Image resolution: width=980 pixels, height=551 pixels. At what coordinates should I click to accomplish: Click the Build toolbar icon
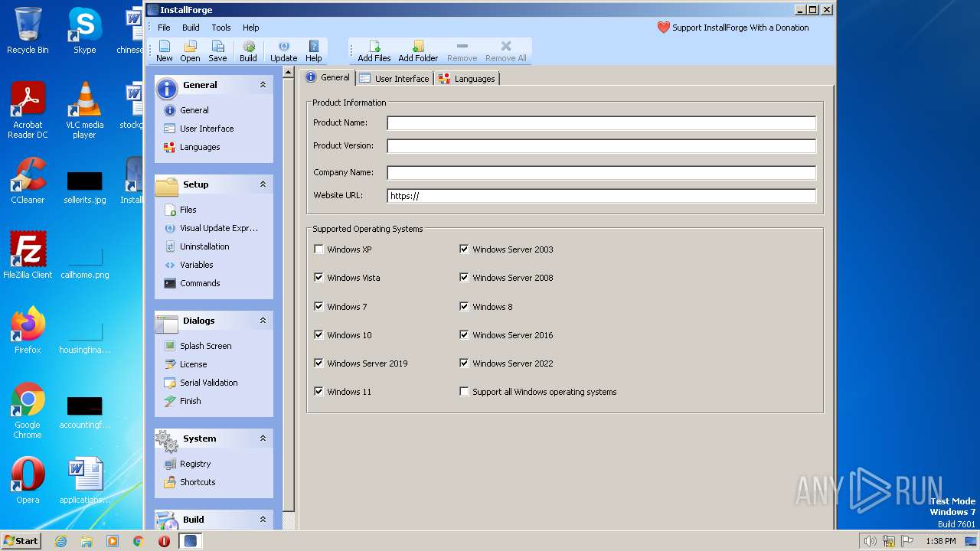click(x=248, y=51)
